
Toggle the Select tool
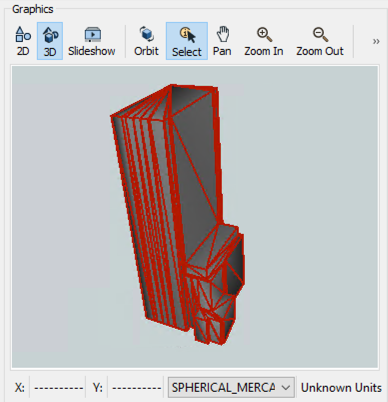pos(187,41)
